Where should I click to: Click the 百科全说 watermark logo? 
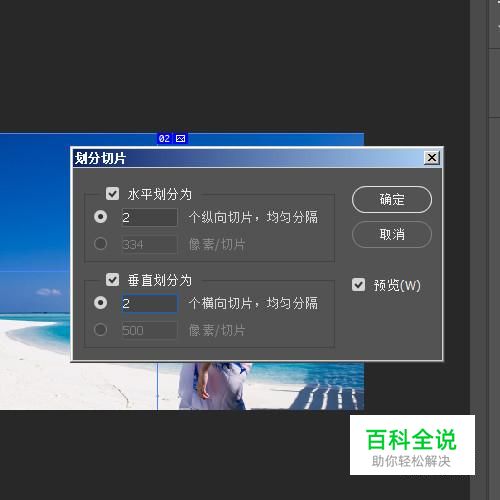[412, 445]
